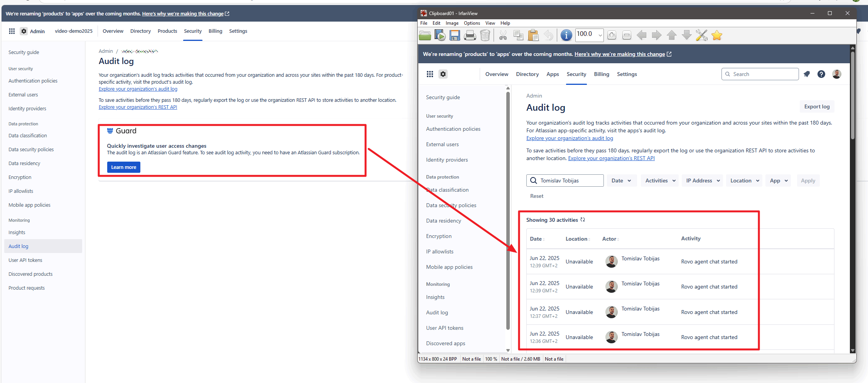
Task: Save the image with the floppy disk icon
Action: point(455,35)
